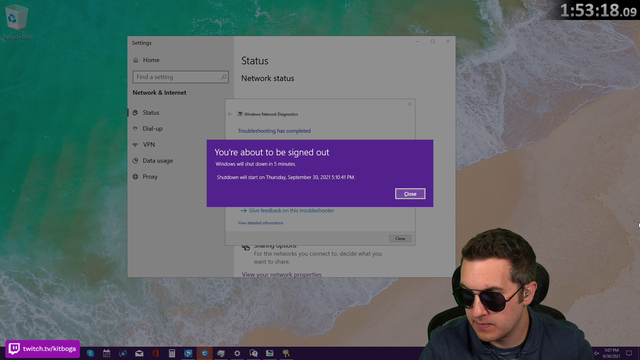Open the Calendar app in taskbar

(107, 353)
